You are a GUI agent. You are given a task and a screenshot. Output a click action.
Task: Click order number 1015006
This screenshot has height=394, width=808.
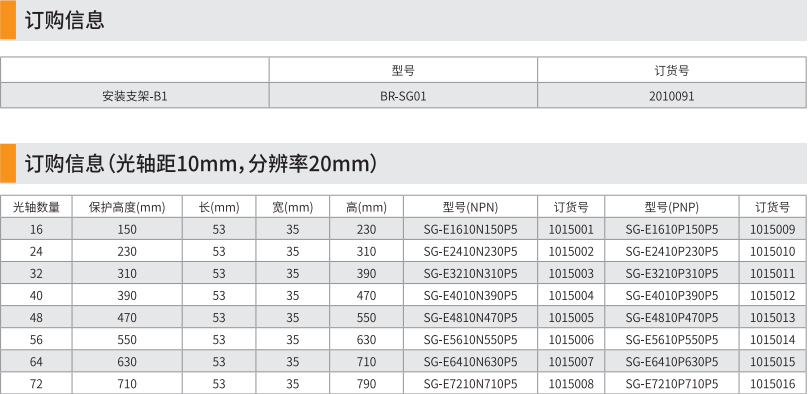pyautogui.click(x=571, y=340)
